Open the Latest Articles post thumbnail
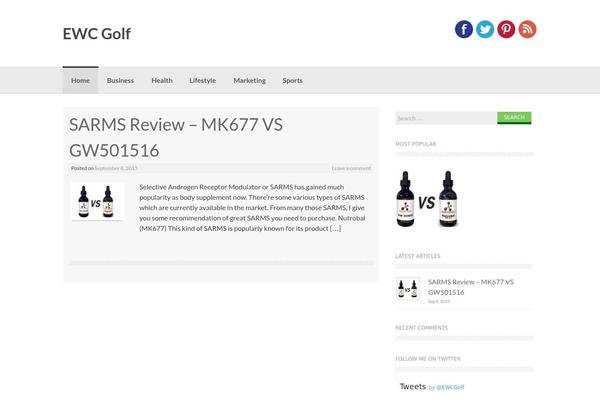 (x=408, y=289)
